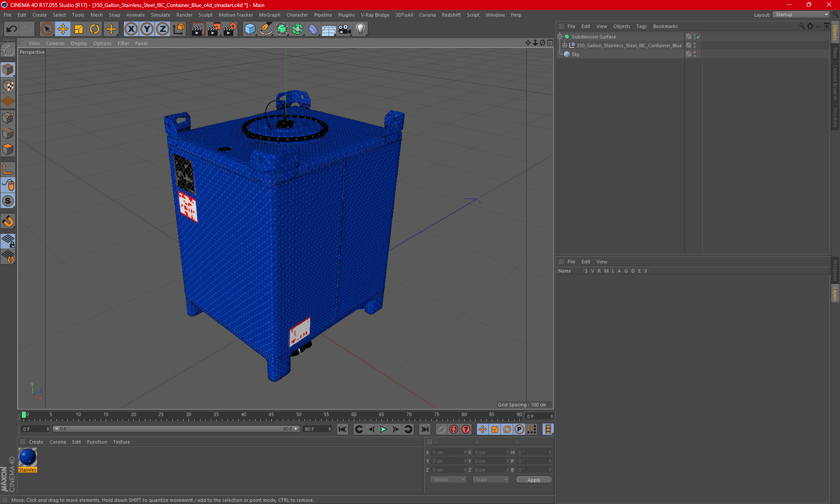The width and height of the screenshot is (840, 504).
Task: Add a Cube primitive object
Action: 250,29
